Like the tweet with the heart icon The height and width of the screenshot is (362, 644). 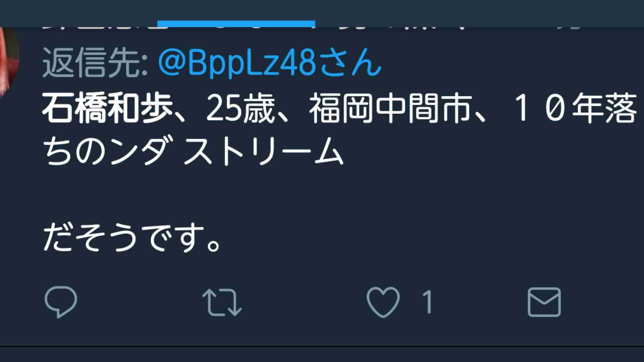point(383,302)
